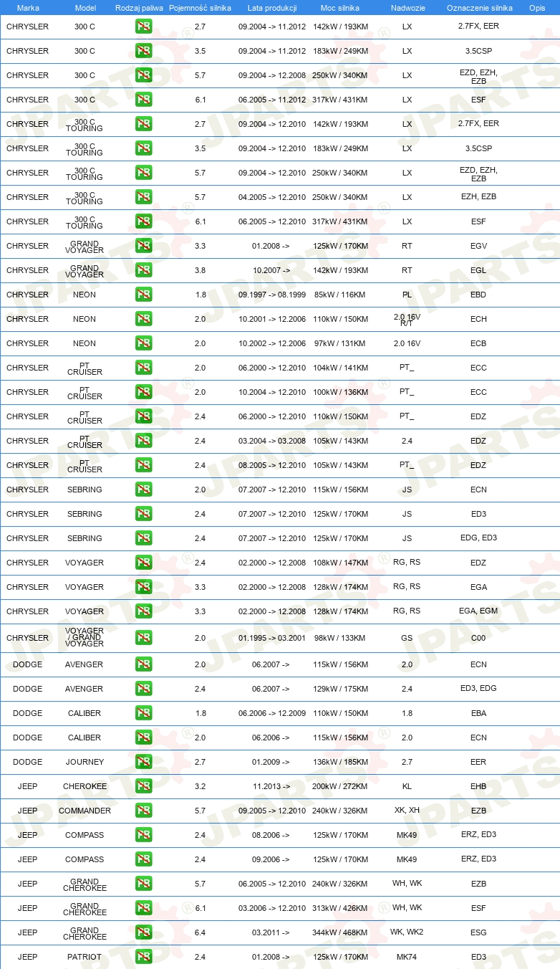Click the PATRIOT model cell

click(85, 957)
